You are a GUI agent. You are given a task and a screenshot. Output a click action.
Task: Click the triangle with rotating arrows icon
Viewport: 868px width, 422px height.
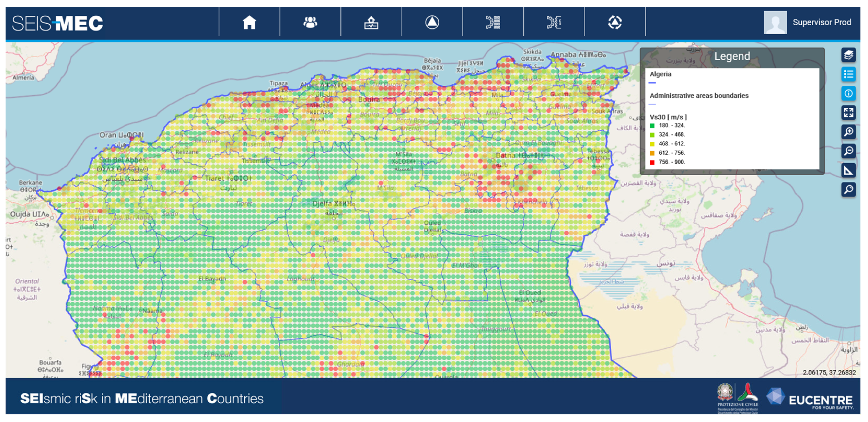pos(615,23)
